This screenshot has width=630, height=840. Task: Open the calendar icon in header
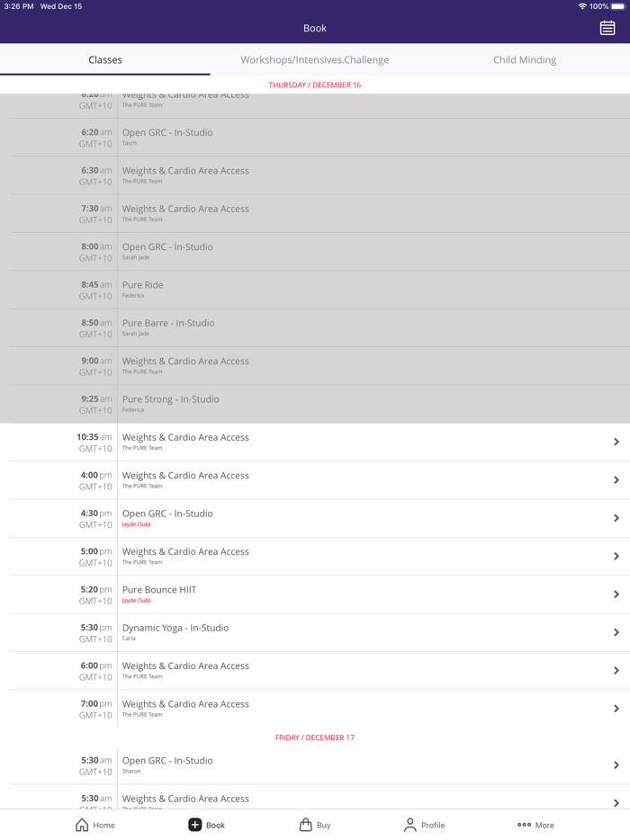(x=607, y=28)
